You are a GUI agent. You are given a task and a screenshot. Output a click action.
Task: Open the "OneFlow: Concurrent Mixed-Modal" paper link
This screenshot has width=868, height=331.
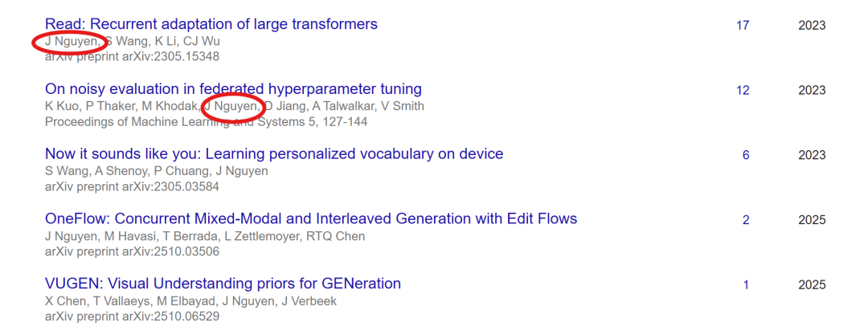click(x=310, y=219)
